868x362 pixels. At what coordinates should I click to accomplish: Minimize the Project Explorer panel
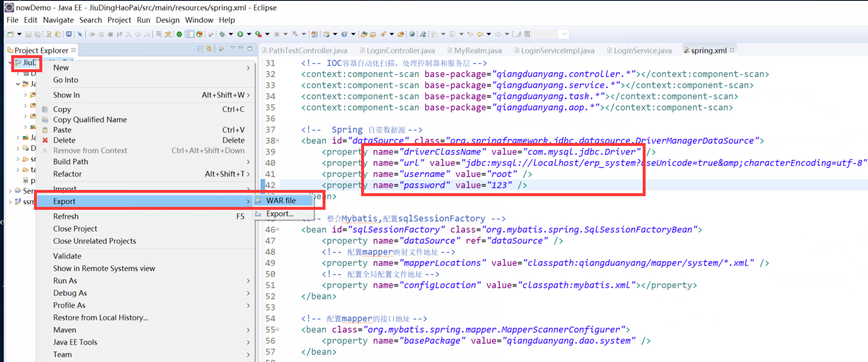(x=241, y=48)
